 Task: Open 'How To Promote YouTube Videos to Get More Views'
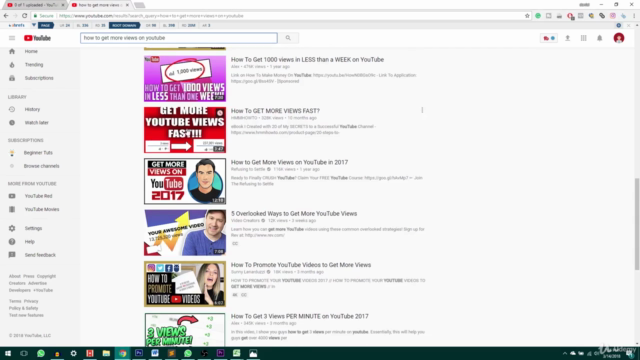click(301, 265)
